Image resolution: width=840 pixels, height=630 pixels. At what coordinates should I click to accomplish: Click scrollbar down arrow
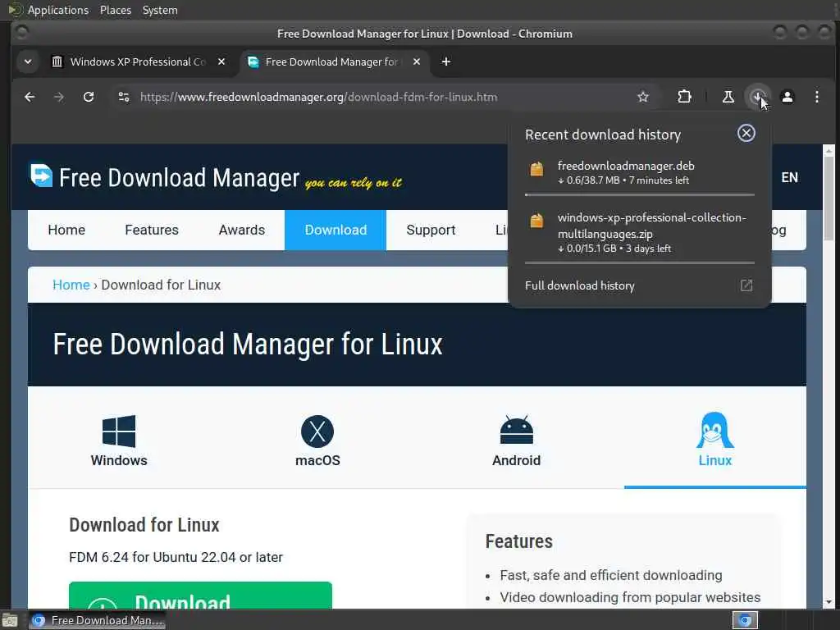pos(829,602)
